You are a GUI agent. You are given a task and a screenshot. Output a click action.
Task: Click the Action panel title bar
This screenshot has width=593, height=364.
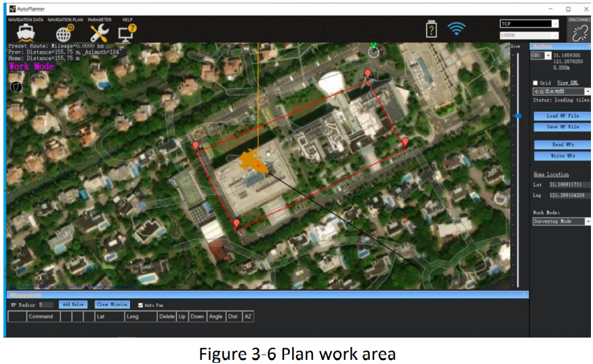click(560, 47)
